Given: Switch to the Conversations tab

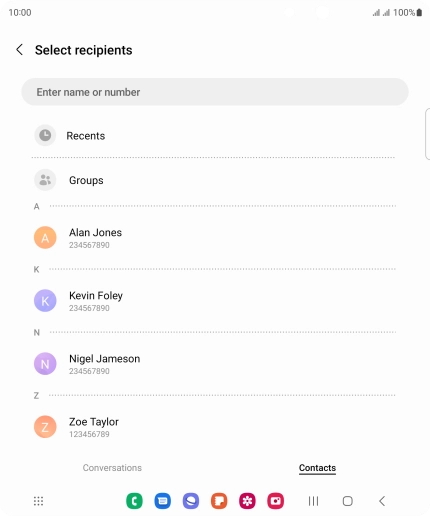Looking at the screenshot, I should (x=112, y=468).
